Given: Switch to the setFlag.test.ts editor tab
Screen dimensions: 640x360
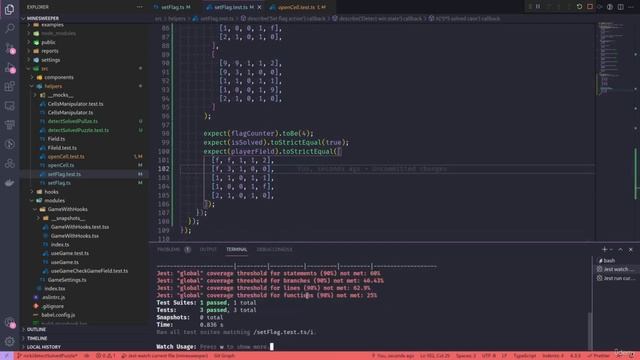Looking at the screenshot, I should coord(231,7).
